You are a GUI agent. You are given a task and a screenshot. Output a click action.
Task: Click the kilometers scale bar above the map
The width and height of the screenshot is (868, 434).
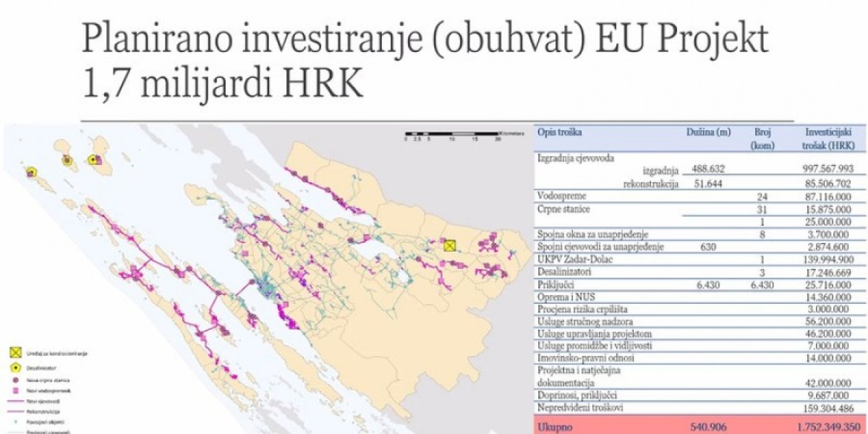point(451,133)
